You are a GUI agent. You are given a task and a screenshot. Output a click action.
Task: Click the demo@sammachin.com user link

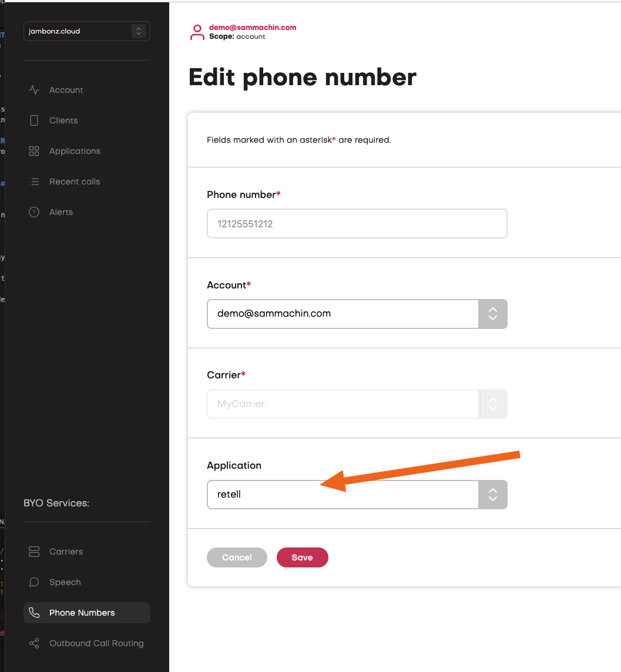click(253, 28)
